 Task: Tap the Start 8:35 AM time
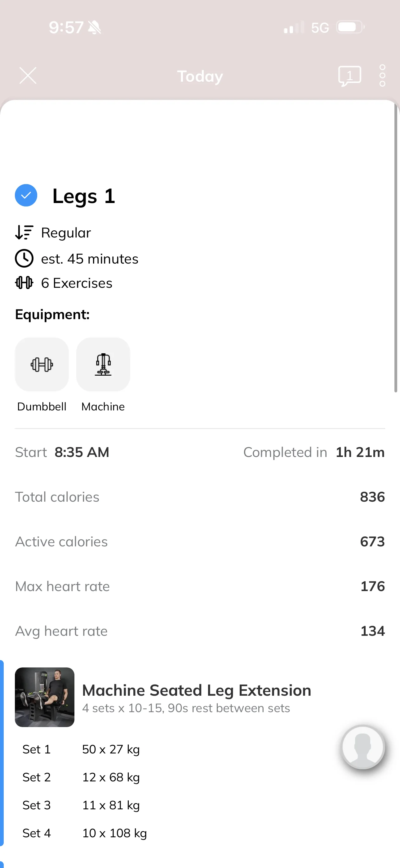click(x=62, y=452)
